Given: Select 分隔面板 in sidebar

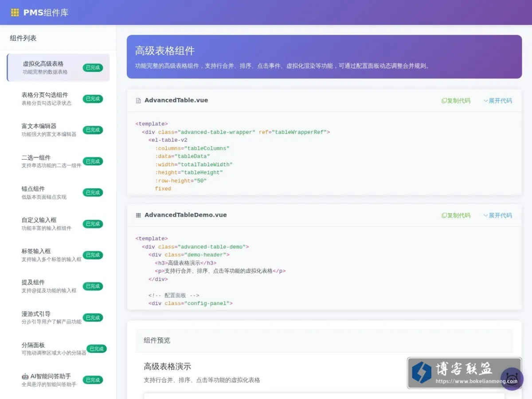Looking at the screenshot, I should [x=58, y=349].
